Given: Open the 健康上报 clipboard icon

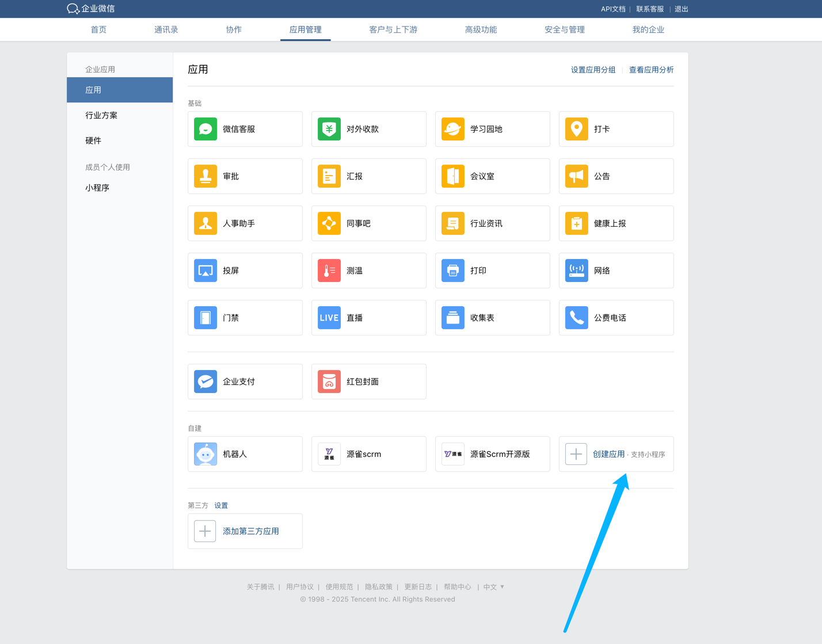Looking at the screenshot, I should pos(576,223).
